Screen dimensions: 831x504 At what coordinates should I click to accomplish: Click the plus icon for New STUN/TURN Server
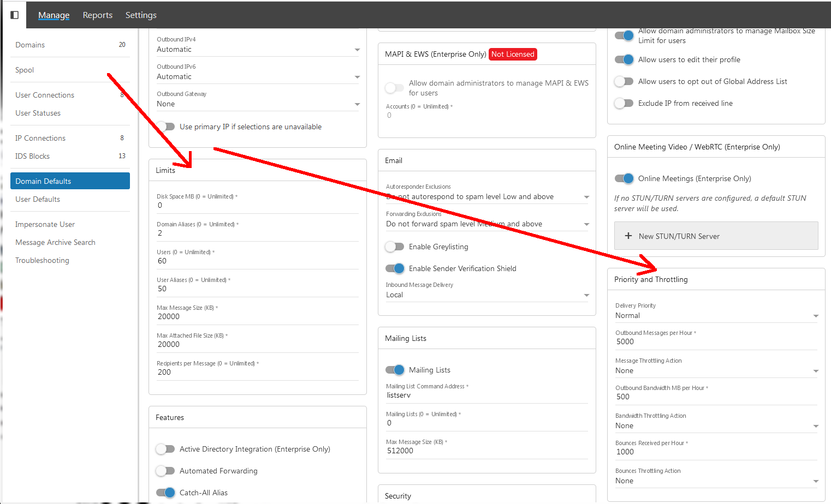[x=628, y=236]
